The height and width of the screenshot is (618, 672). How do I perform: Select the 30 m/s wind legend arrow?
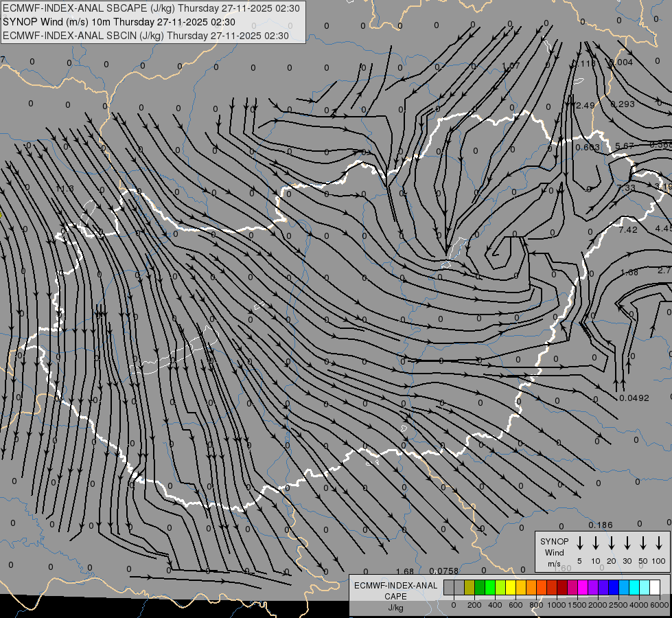pyautogui.click(x=627, y=543)
